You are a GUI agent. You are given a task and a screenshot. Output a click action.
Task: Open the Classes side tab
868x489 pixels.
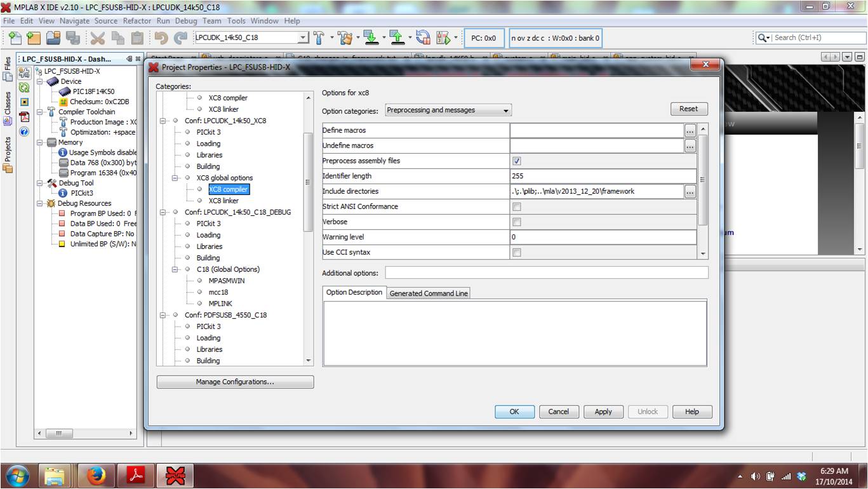pyautogui.click(x=8, y=109)
